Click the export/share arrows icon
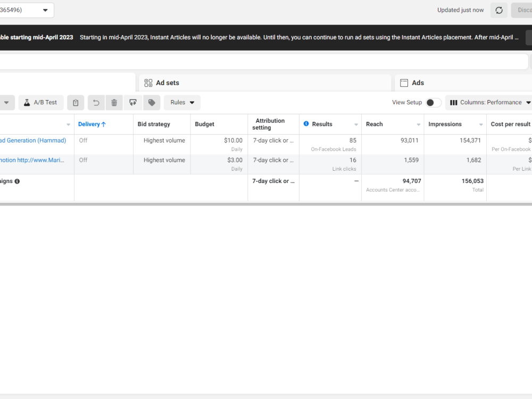This screenshot has height=399, width=532. point(133,103)
